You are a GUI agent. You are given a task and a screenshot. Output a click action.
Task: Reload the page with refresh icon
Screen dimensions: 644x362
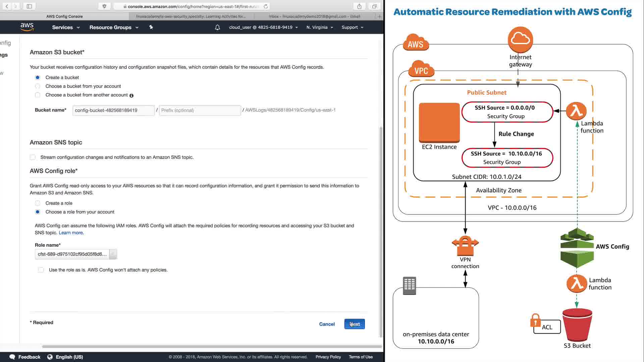266,6
